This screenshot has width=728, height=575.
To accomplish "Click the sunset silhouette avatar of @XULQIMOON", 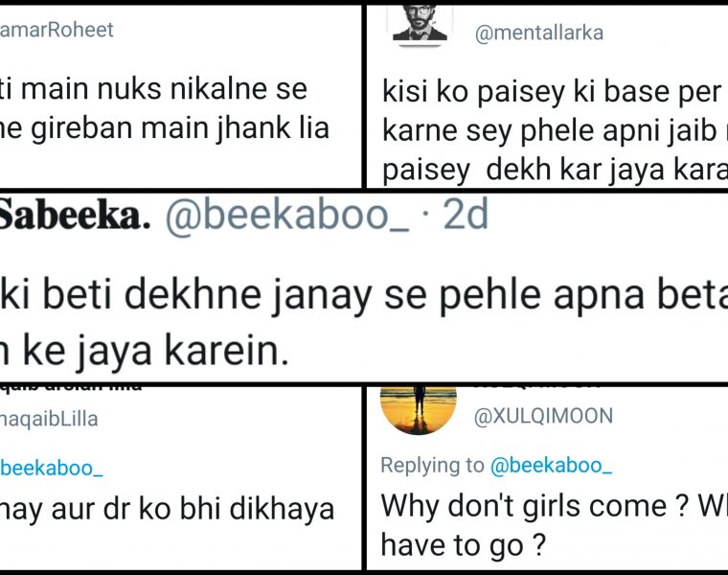I will [x=418, y=408].
